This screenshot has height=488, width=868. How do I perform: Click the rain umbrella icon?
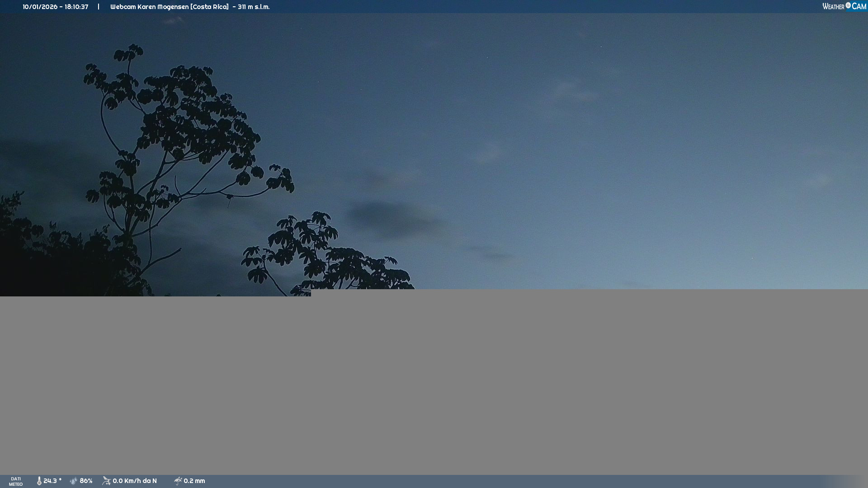[x=178, y=481]
